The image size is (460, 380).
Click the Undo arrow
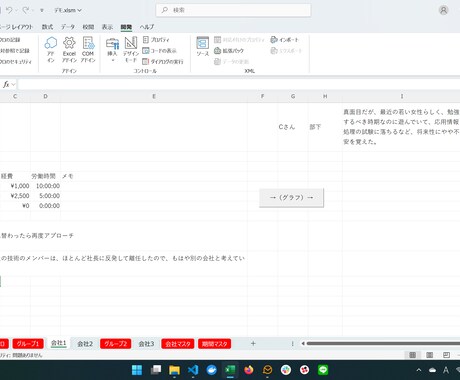pos(9,10)
